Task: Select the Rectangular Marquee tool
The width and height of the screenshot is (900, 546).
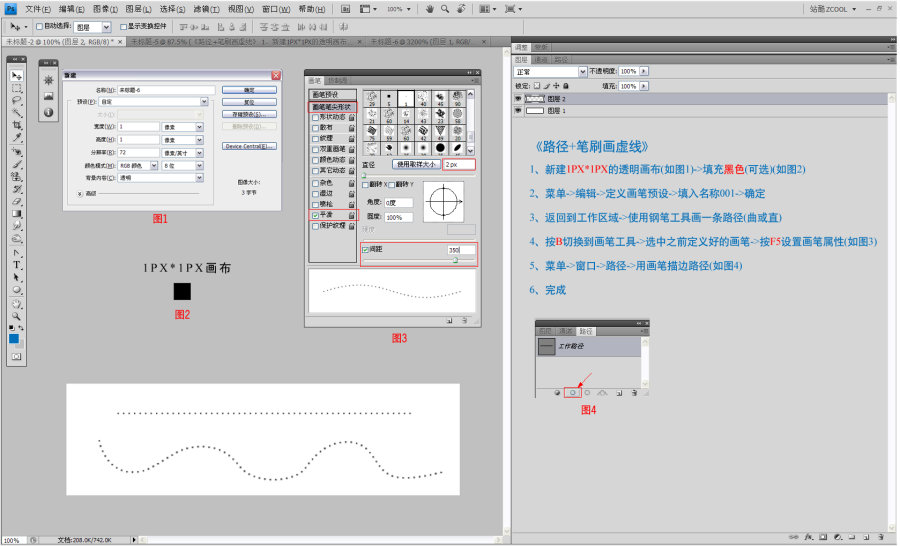Action: click(x=16, y=88)
